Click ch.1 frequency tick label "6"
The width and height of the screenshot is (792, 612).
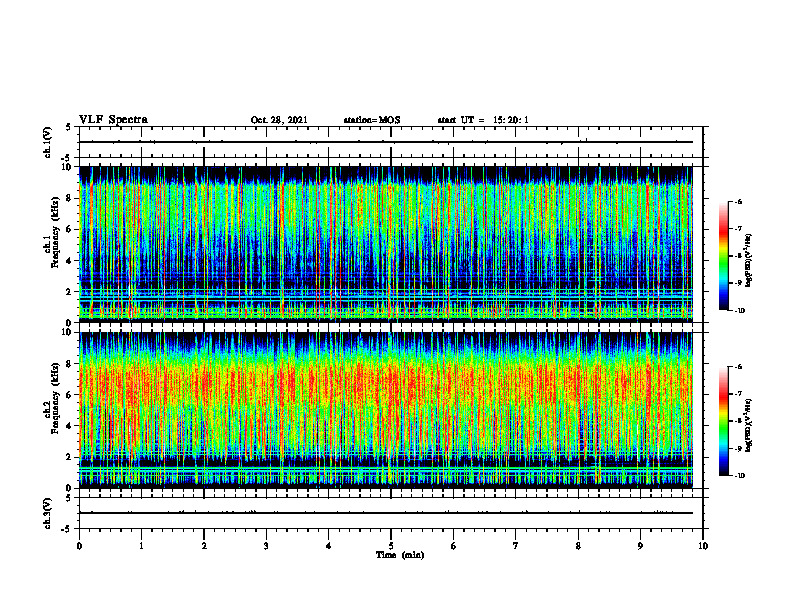(69, 229)
